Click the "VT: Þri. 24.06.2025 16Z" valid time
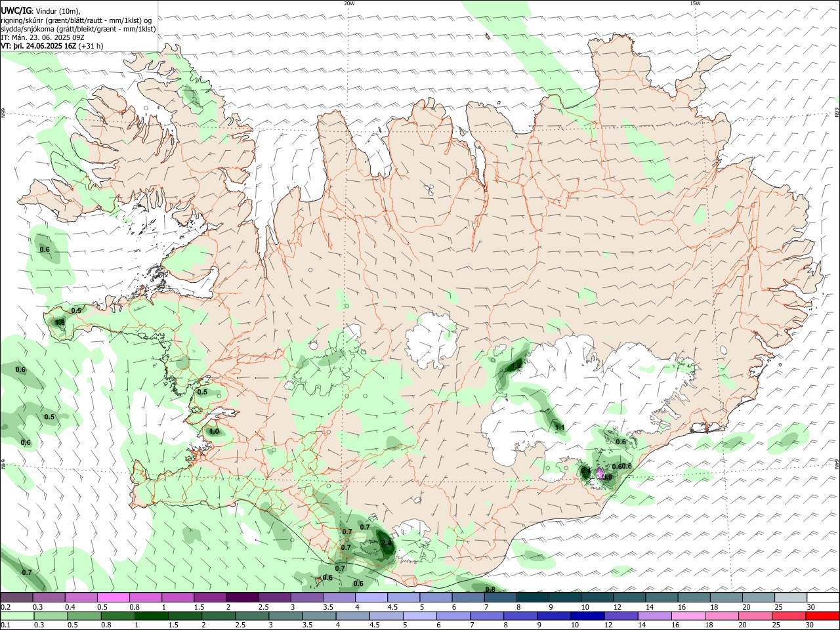Viewport: 840px width, 630px height. 38,46
